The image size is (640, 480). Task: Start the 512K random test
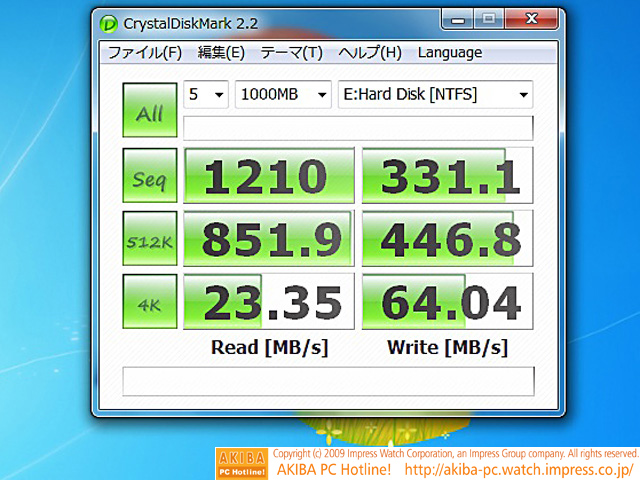point(150,239)
